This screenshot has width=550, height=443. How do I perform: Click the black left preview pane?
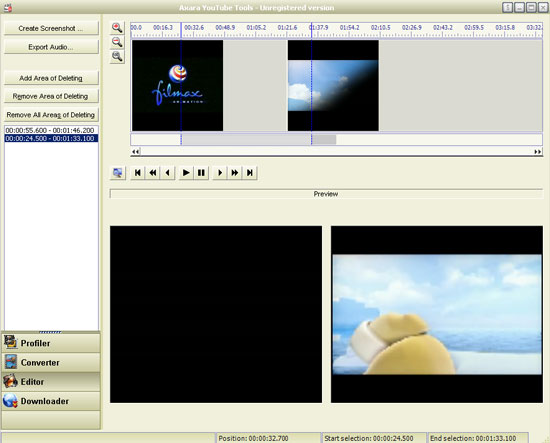[x=216, y=314]
